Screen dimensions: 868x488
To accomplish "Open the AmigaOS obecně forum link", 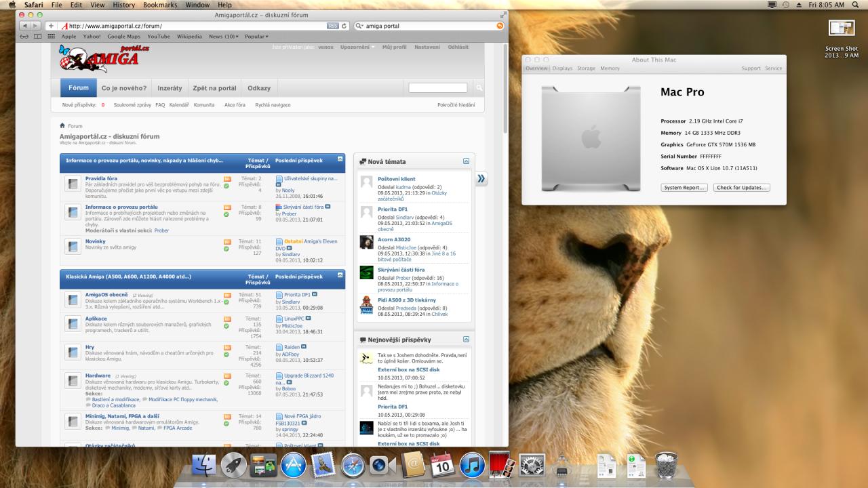I will (x=106, y=295).
